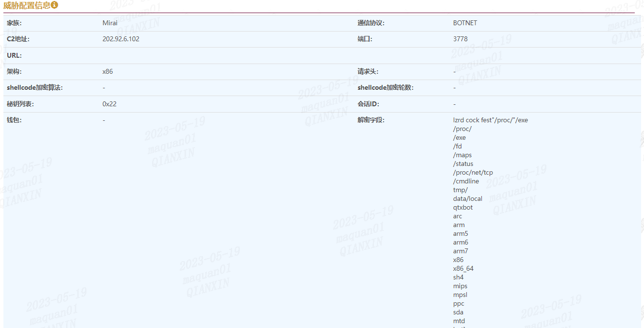The width and height of the screenshot is (644, 328).
Task: Select the C2地址 label
Action: click(18, 39)
